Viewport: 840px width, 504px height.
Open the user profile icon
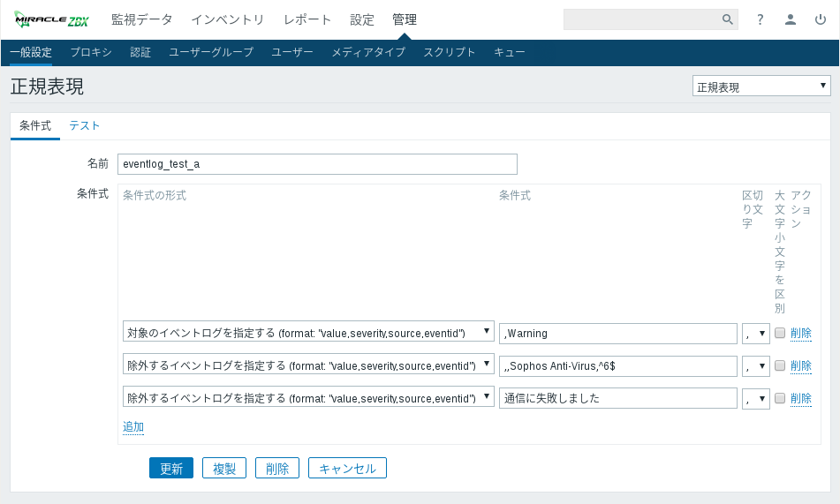point(791,19)
